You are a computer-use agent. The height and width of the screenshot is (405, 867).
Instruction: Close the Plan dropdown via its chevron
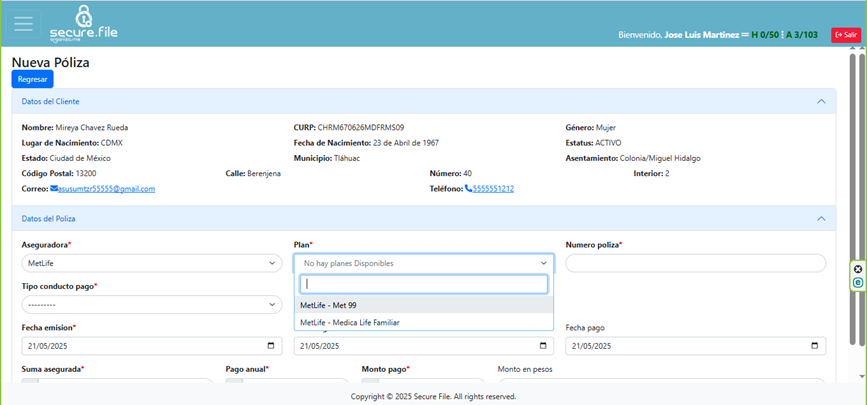(544, 263)
